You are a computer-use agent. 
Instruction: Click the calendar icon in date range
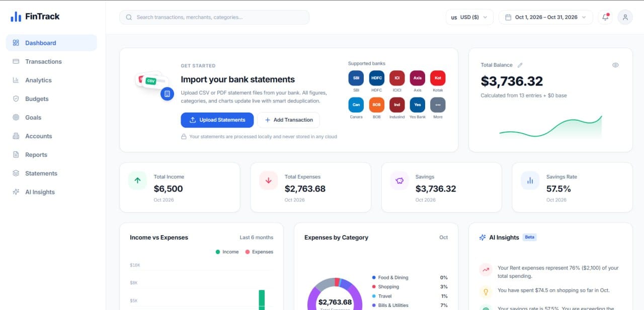click(x=508, y=17)
